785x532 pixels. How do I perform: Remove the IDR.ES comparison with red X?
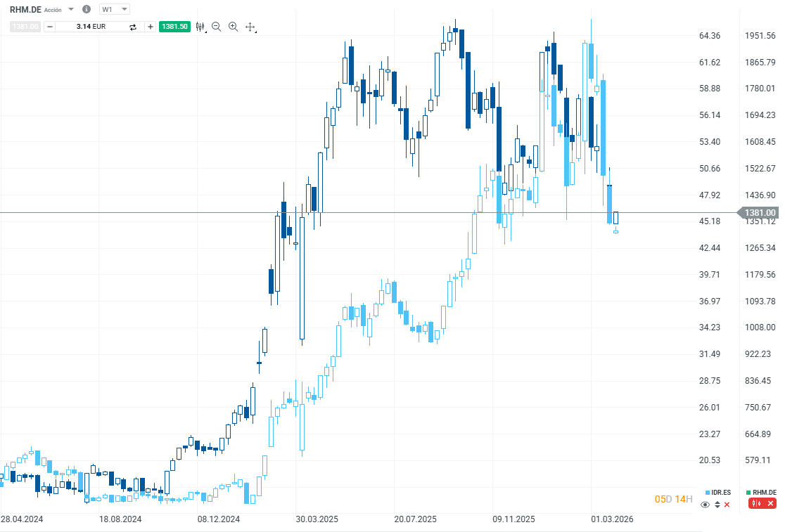pyautogui.click(x=727, y=504)
